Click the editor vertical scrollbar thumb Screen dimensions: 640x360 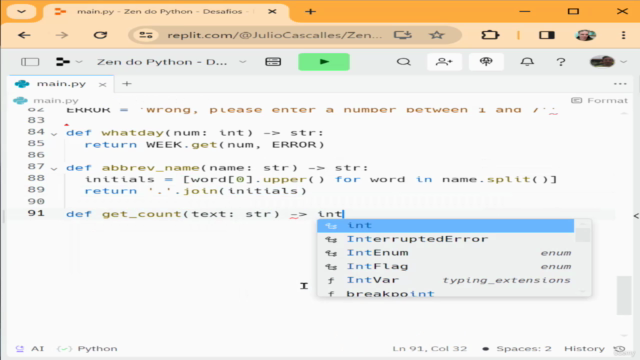(624, 296)
